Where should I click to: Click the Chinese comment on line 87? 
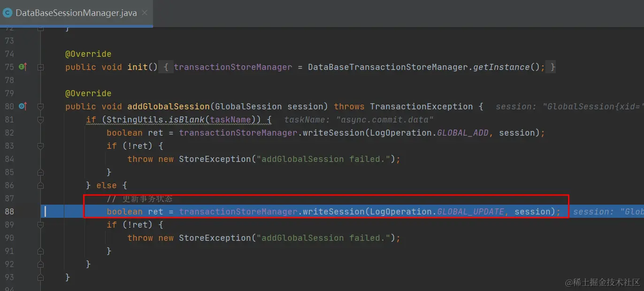point(140,199)
